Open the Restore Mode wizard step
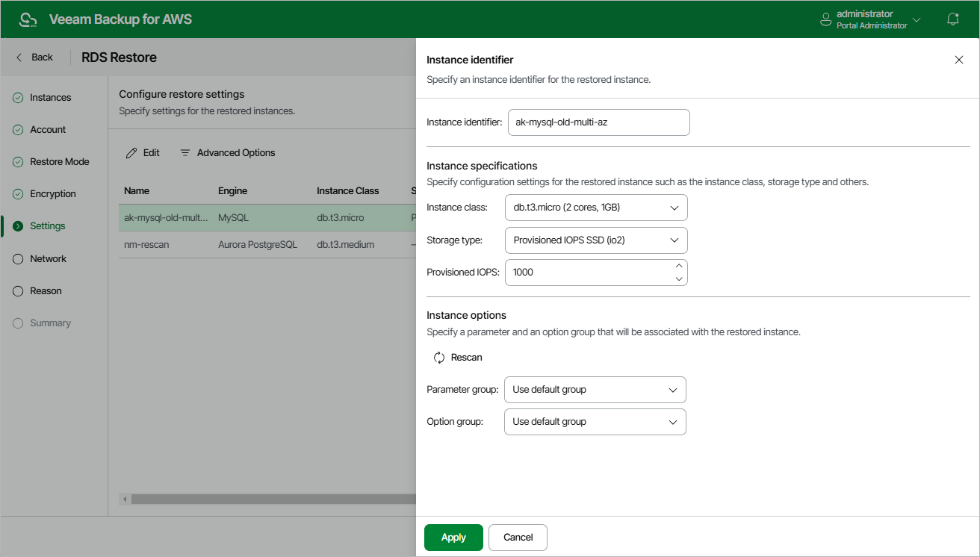 [x=60, y=162]
